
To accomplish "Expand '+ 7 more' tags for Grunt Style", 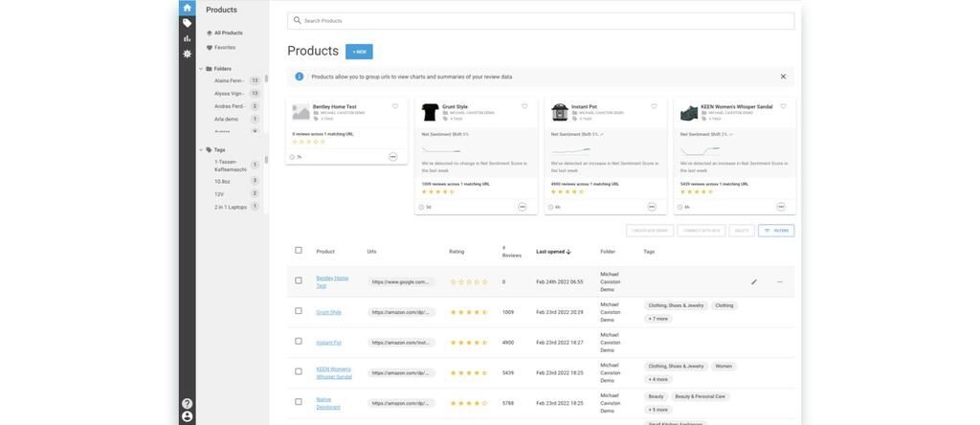I will click(x=658, y=319).
